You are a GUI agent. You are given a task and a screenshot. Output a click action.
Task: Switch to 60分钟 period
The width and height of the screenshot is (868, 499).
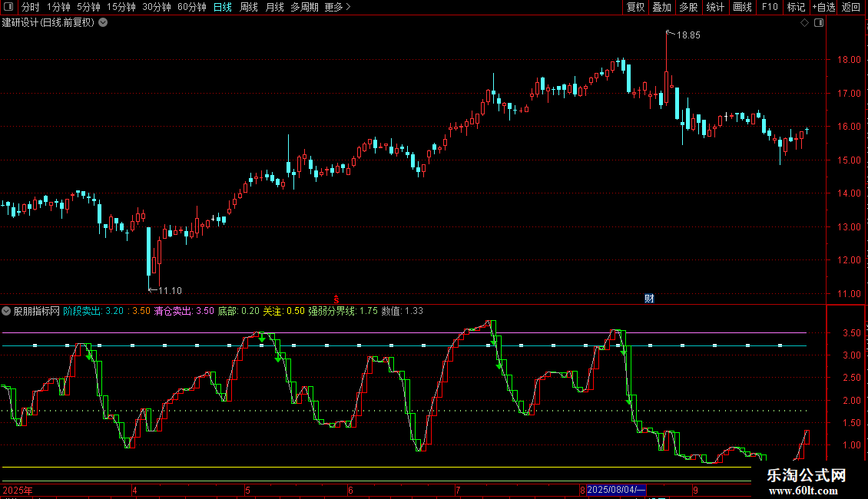tap(192, 7)
